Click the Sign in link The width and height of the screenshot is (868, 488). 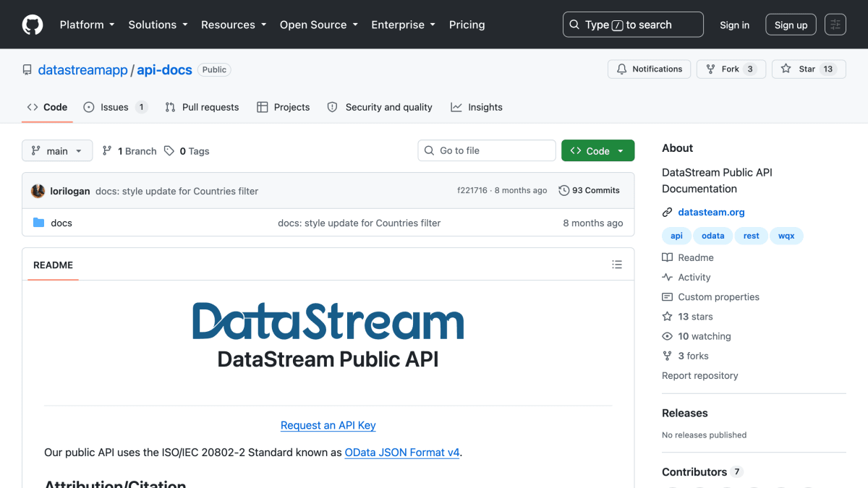734,25
